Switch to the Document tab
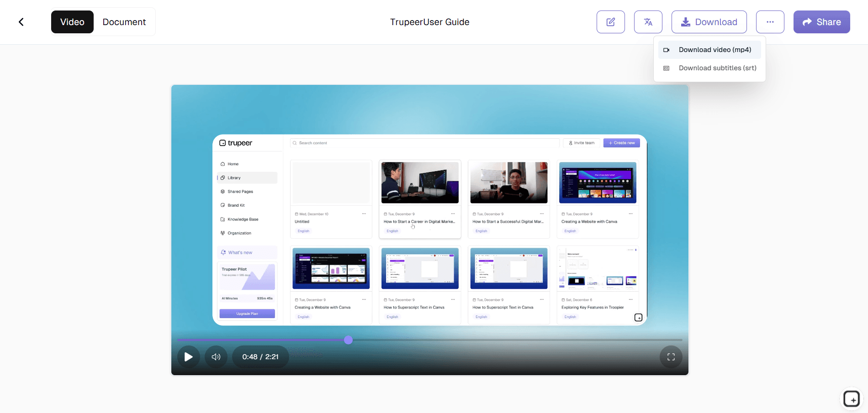 [x=124, y=22]
